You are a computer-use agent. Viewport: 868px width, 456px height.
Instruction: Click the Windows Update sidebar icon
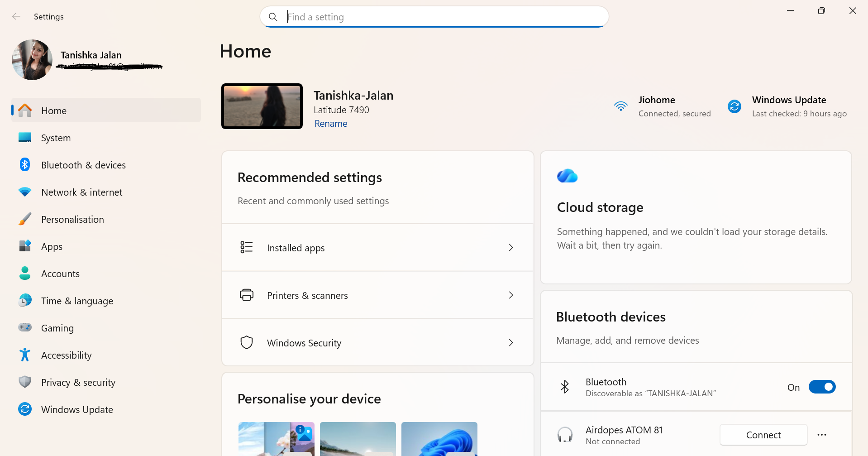[25, 409]
